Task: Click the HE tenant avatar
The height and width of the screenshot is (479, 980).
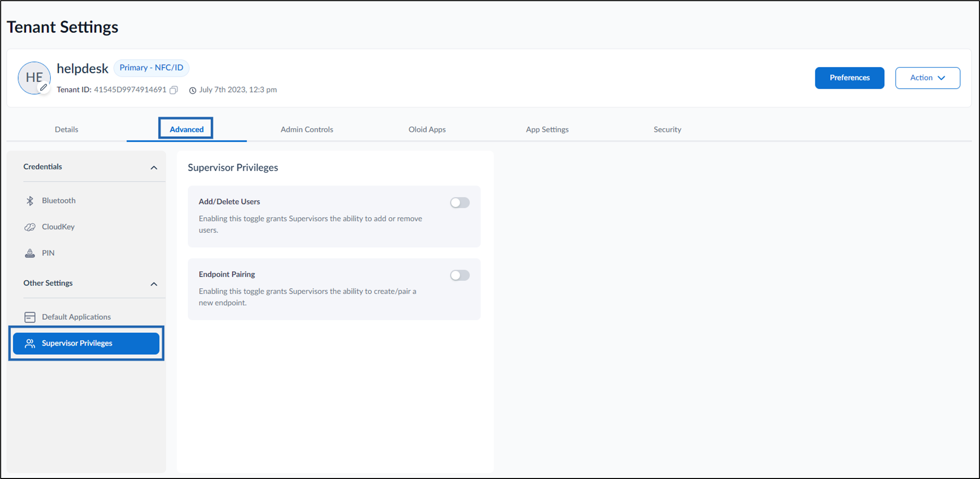Action: (34, 78)
